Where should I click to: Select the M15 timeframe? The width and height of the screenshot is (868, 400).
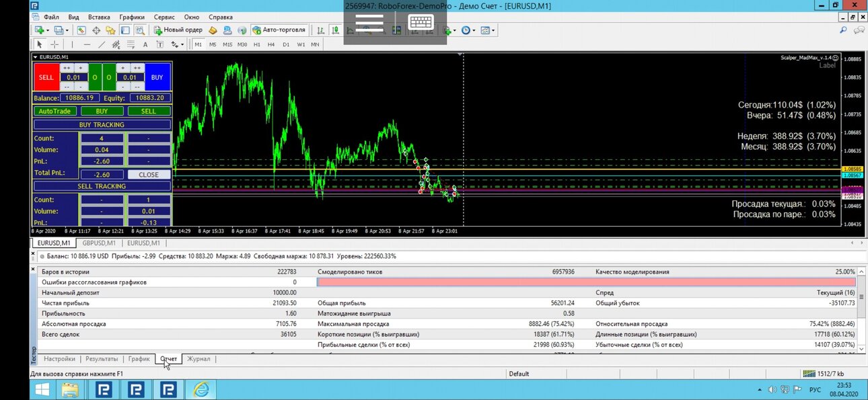click(x=227, y=44)
